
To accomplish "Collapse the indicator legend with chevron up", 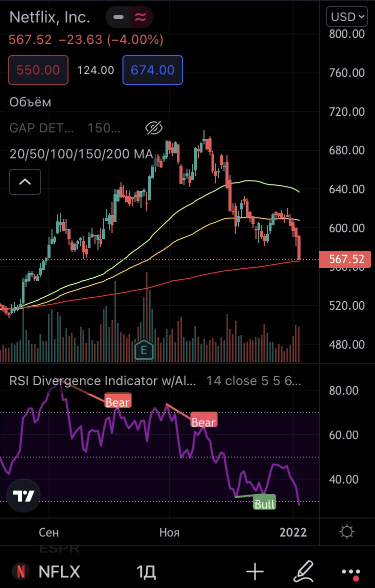I will [25, 182].
